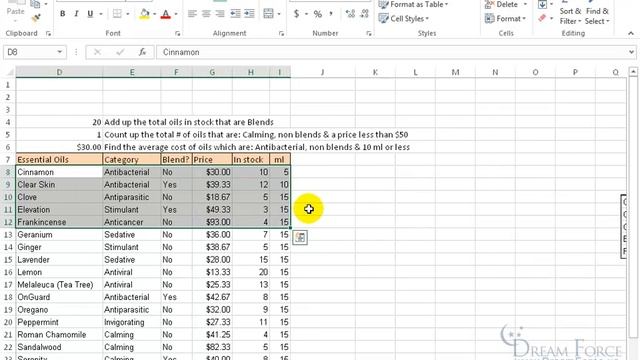Viewport: 640px width, 360px height.
Task: Select the Melaleuca (Tea Tree) cell
Action: click(x=59, y=284)
